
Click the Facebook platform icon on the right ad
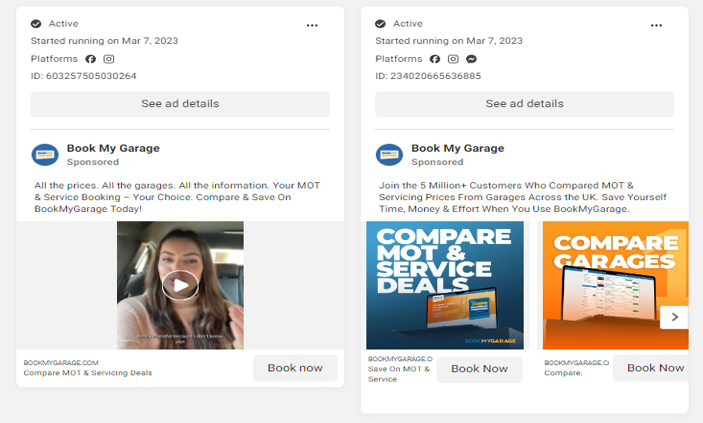coord(435,59)
